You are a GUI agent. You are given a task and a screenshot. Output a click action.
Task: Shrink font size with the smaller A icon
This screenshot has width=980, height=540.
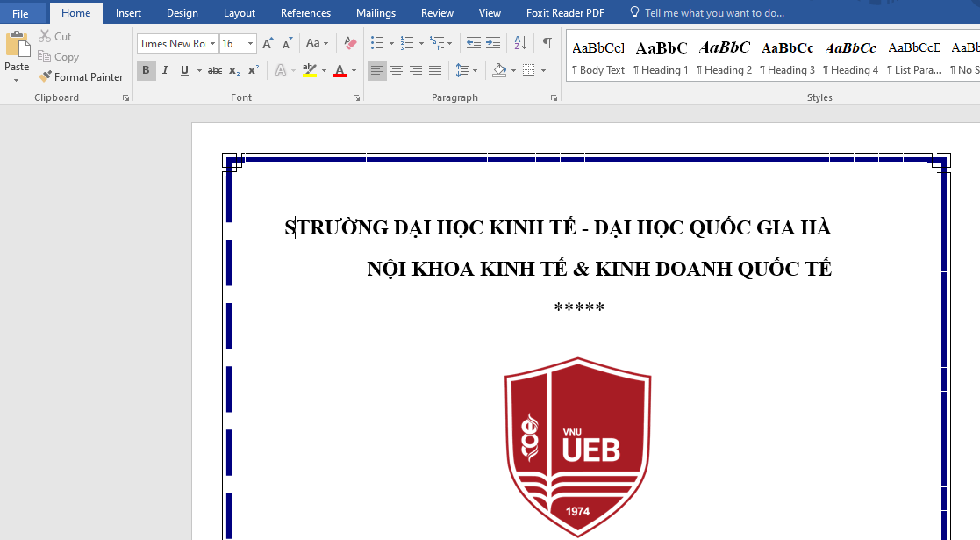(x=287, y=43)
